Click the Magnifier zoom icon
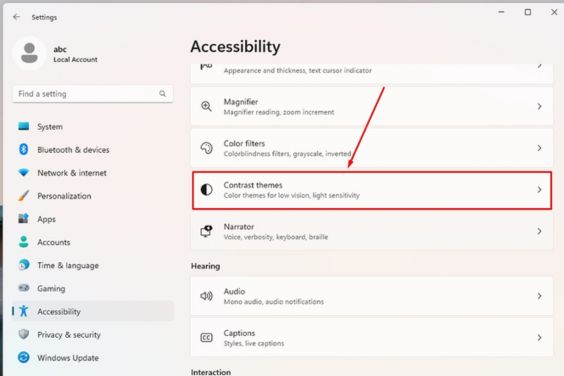 click(206, 106)
